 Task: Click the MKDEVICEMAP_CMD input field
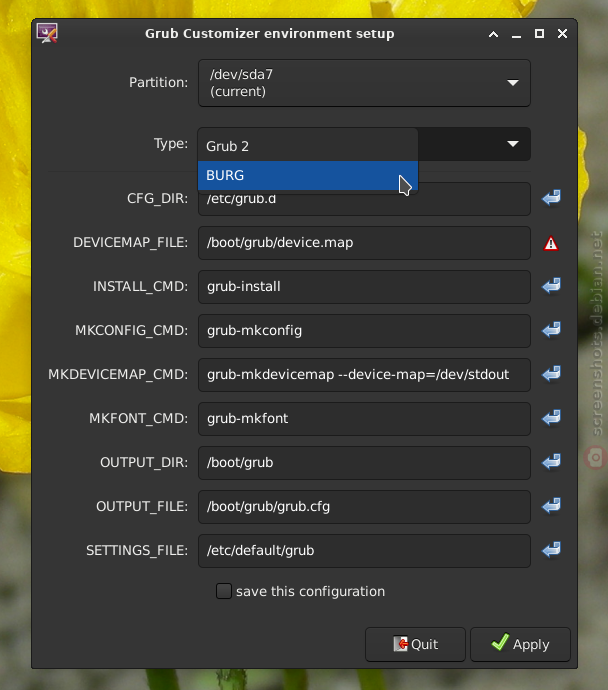[x=364, y=375]
